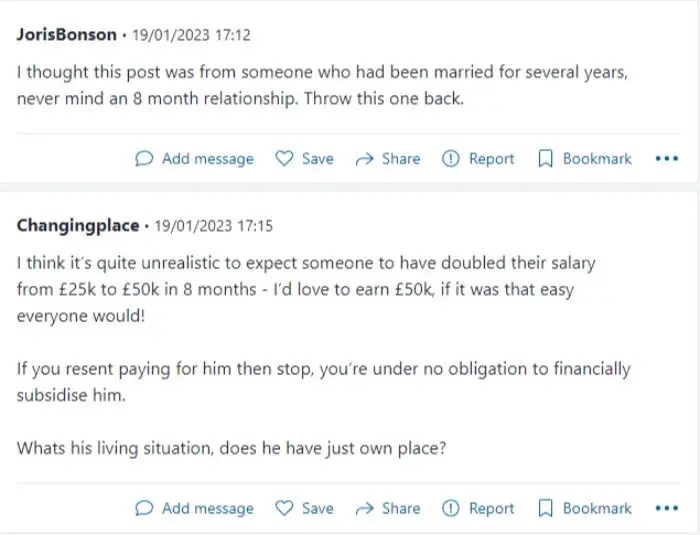
Task: Select 'Bookmark' label under JorisBonson's post
Action: click(x=597, y=159)
